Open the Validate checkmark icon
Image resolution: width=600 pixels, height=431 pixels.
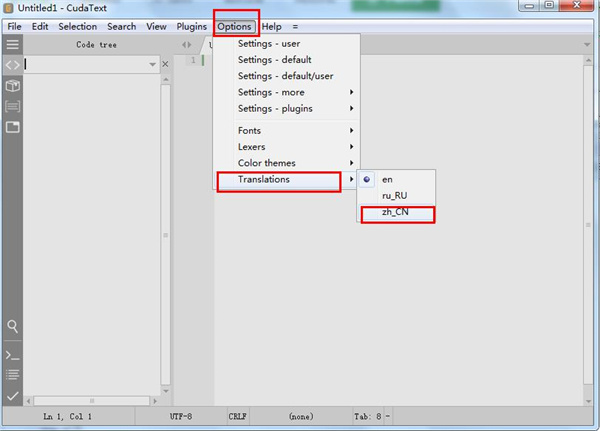[x=12, y=396]
